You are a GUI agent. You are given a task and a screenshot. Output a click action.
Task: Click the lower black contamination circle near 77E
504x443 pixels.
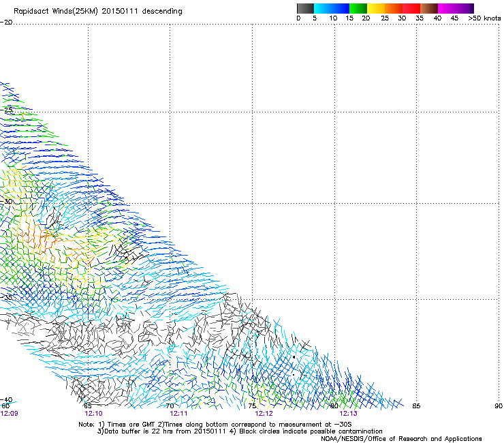[x=294, y=375]
